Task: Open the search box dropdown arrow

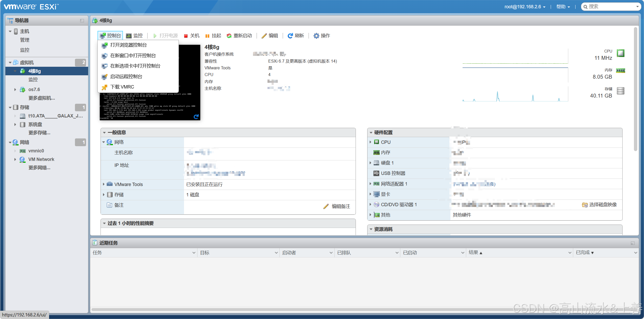Action: tap(638, 7)
